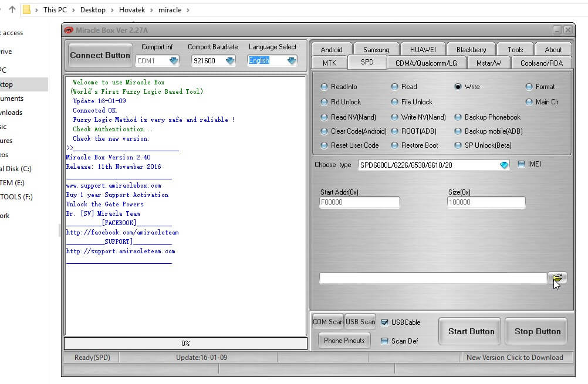Select the ReadInfo radio button
588x384 pixels.
pos(324,87)
